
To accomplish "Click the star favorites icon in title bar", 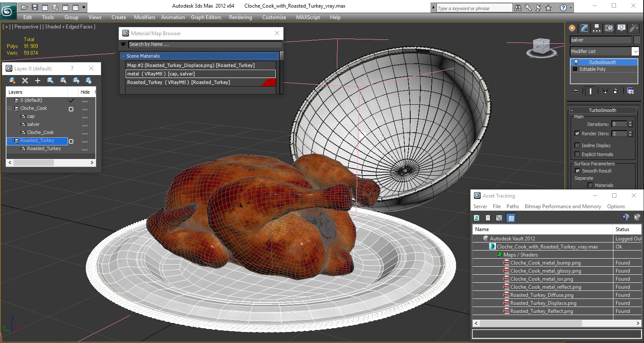I will click(x=548, y=8).
